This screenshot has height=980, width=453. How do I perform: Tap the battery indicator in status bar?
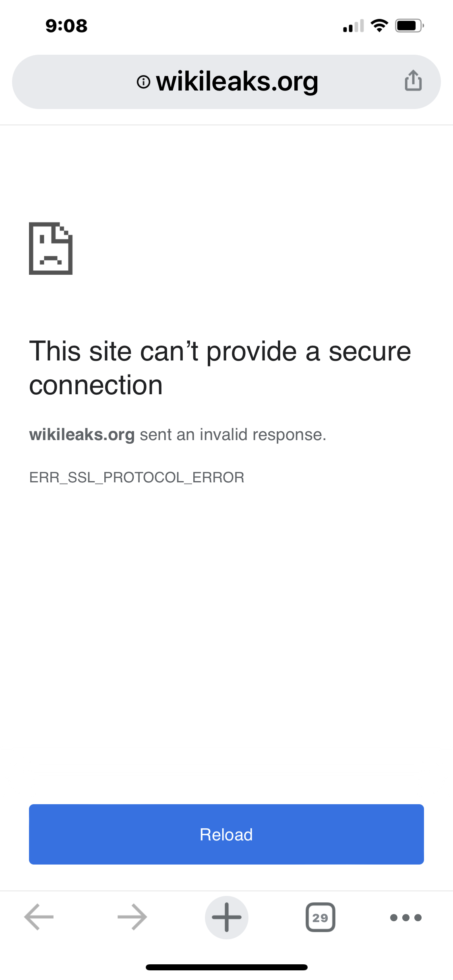point(410,26)
